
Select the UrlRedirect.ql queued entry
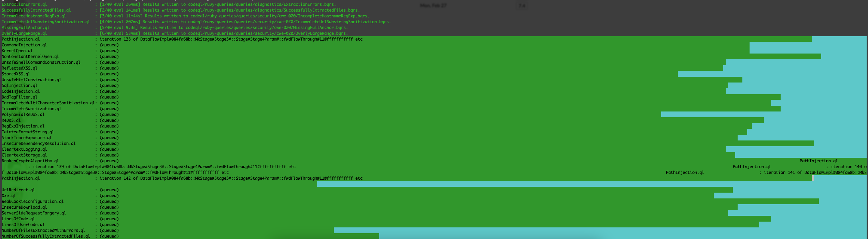pyautogui.click(x=60, y=190)
